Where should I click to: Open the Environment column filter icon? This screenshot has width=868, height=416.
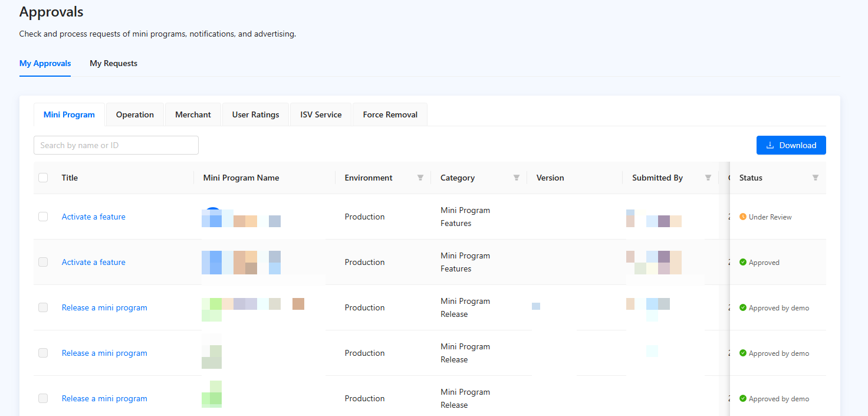[x=420, y=178]
